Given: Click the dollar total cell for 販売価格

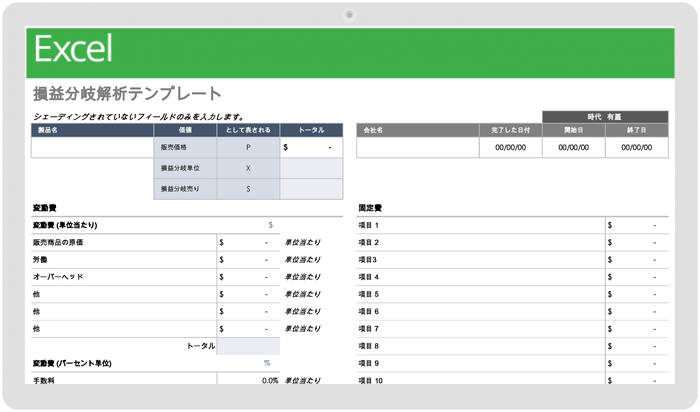Looking at the screenshot, I should pyautogui.click(x=312, y=147).
